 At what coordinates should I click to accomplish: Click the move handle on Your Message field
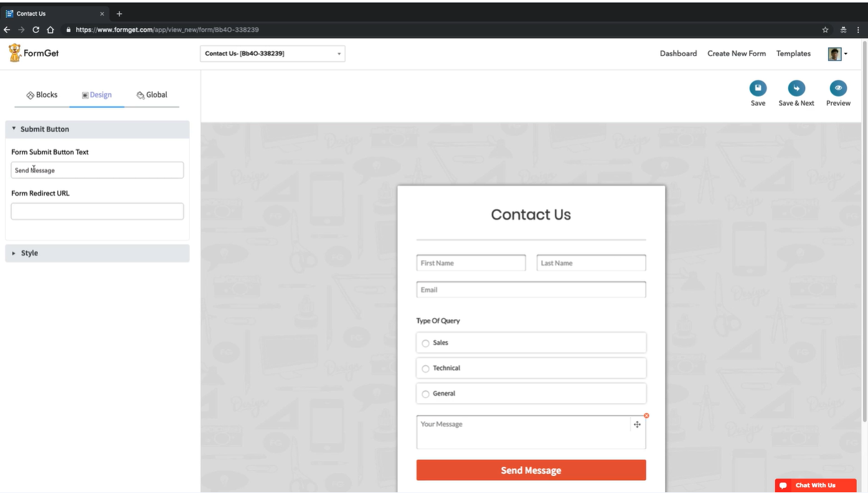pyautogui.click(x=637, y=424)
